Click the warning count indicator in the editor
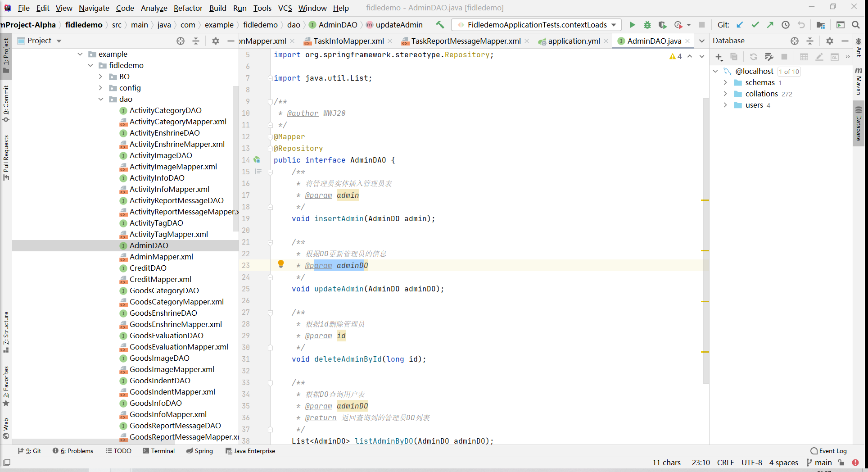The height and width of the screenshot is (472, 868). [x=675, y=56]
